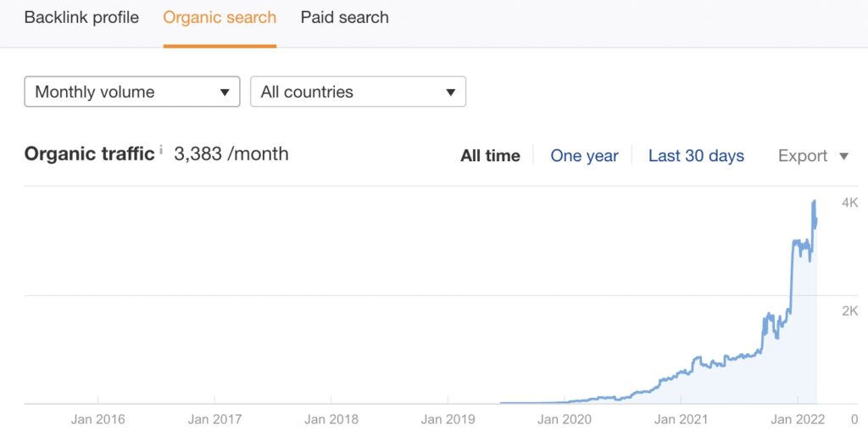Select the Organic search tab
This screenshot has height=431, width=868.
coord(220,17)
